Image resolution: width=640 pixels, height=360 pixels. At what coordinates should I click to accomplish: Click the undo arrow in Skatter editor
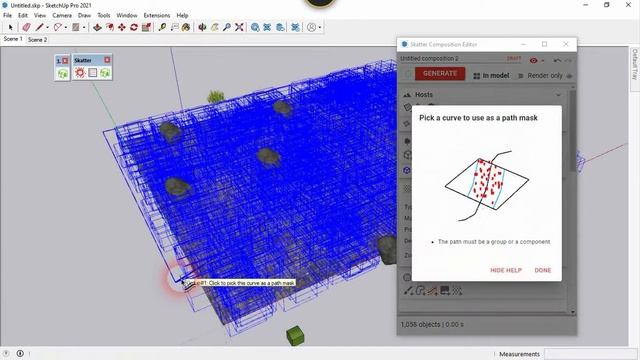(x=557, y=60)
